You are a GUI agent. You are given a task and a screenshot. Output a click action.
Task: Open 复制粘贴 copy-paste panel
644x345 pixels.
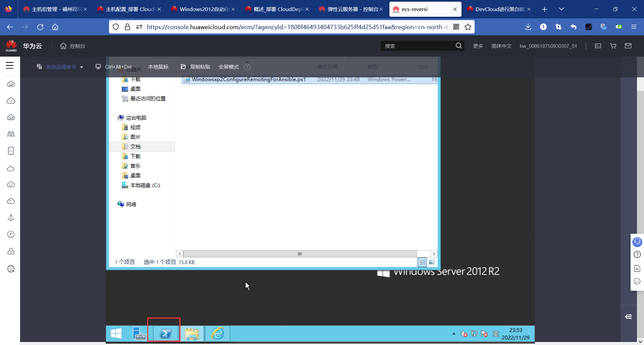pos(196,67)
